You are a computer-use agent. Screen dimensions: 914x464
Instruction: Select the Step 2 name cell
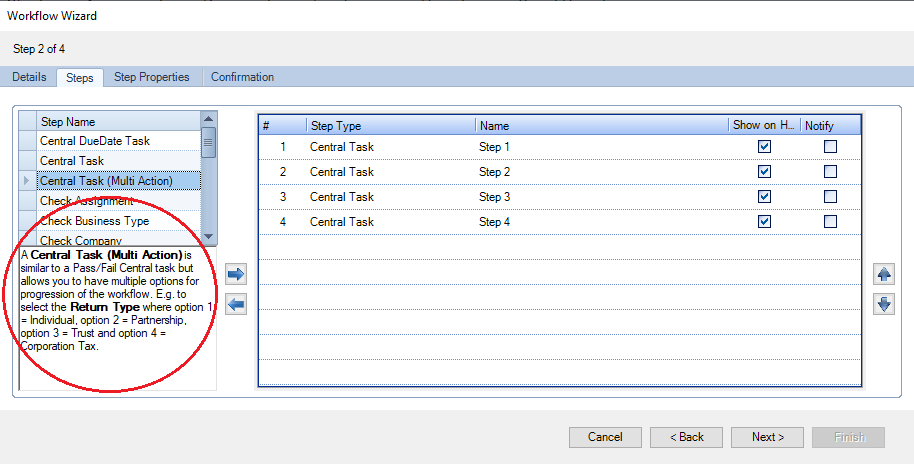[x=602, y=172]
